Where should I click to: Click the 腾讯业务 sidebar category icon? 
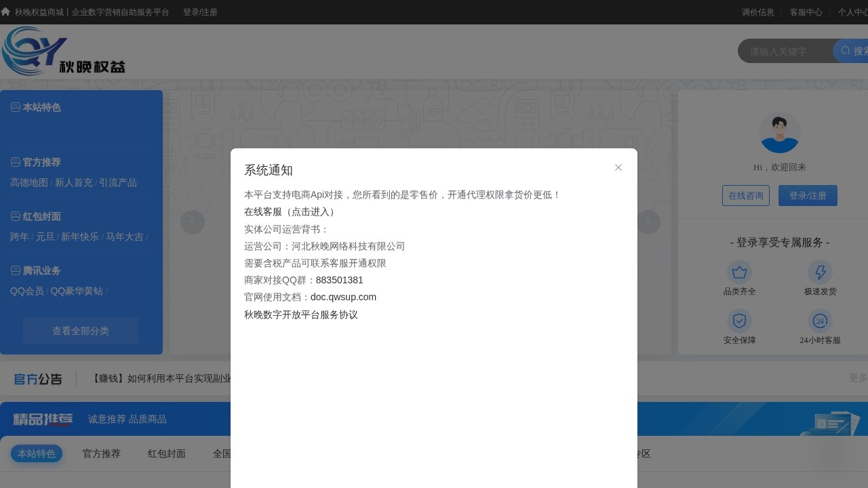coord(16,270)
